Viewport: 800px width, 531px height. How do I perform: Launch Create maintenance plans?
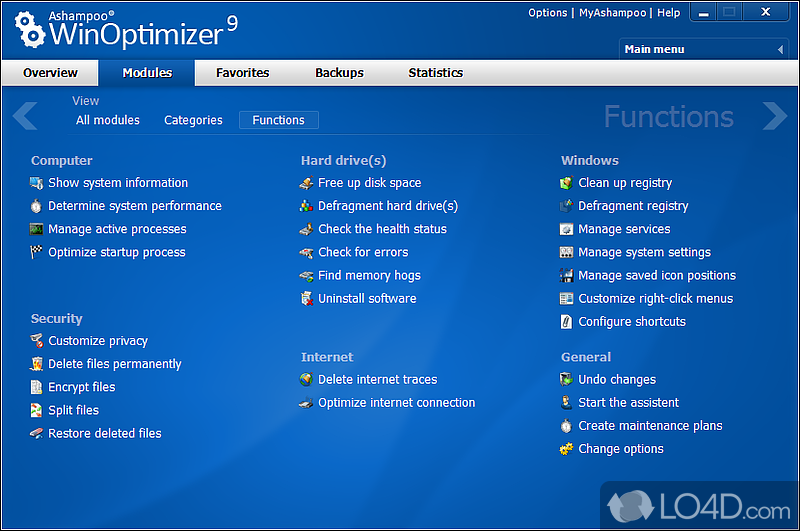[x=650, y=425]
